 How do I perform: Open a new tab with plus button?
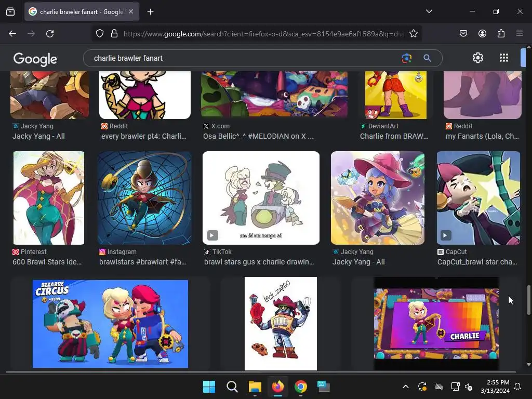click(150, 12)
